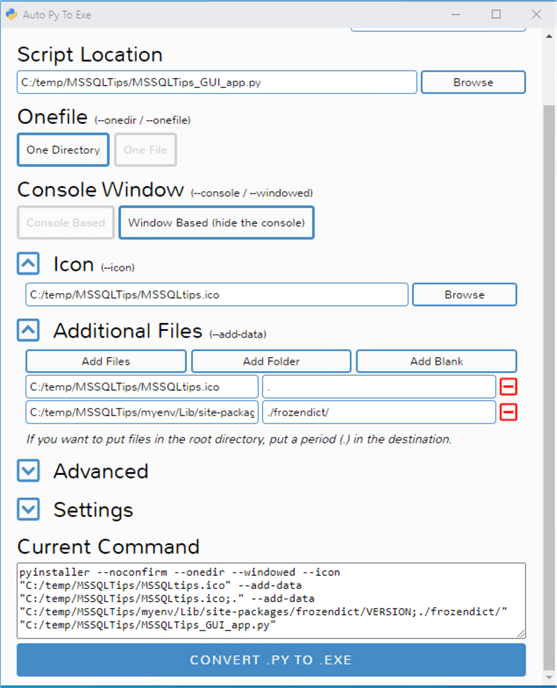Browse for the icon file
Image resolution: width=557 pixels, height=688 pixels.
(x=464, y=294)
